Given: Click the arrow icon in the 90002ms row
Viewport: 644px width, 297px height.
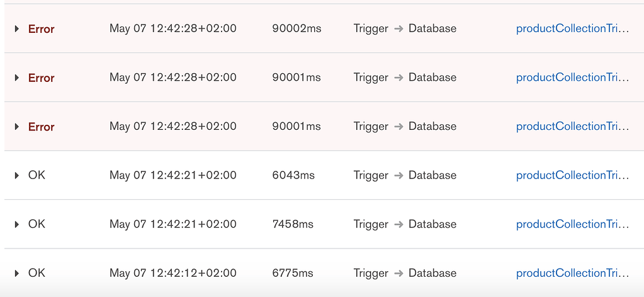Looking at the screenshot, I should [398, 29].
